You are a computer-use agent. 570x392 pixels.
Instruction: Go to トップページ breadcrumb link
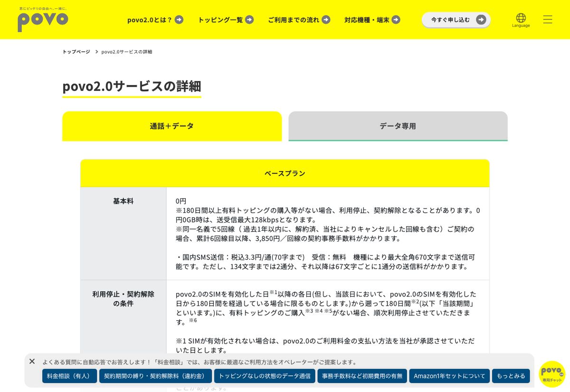click(x=76, y=51)
